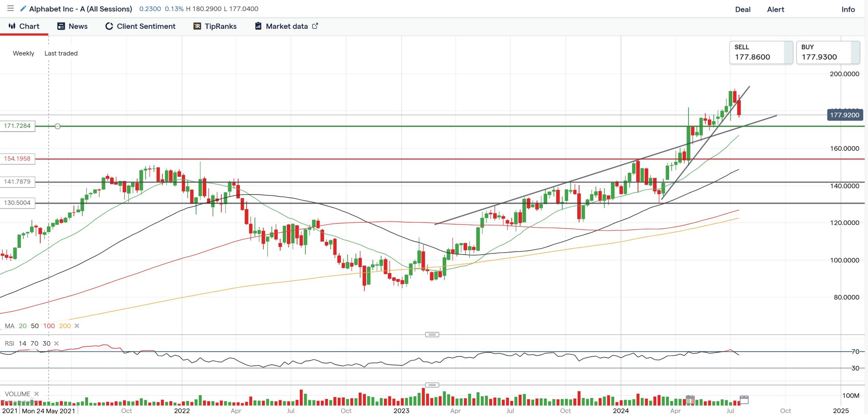Click the TipRanks logo icon

(197, 26)
